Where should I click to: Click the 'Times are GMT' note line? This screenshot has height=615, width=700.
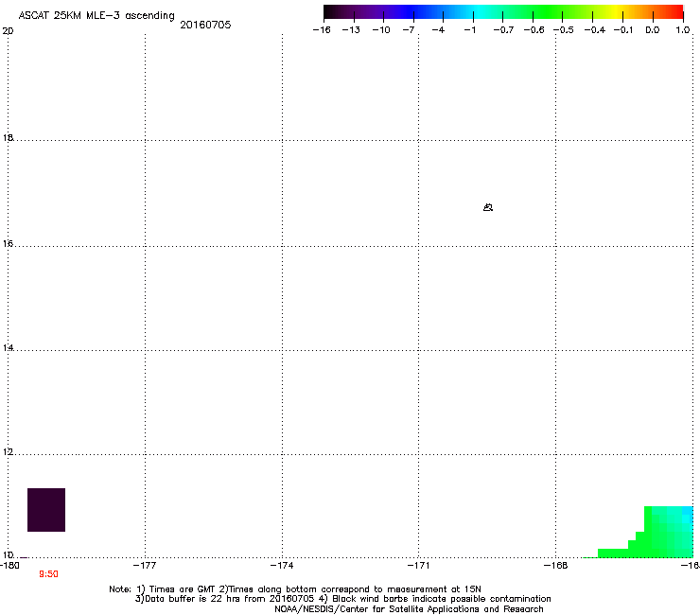point(295,589)
